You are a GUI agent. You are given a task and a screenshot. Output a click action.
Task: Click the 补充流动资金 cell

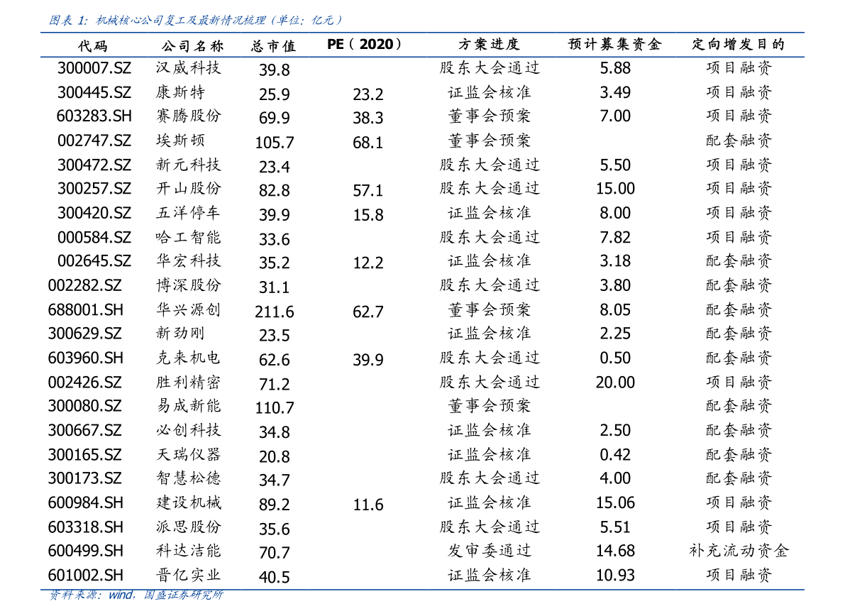739,551
